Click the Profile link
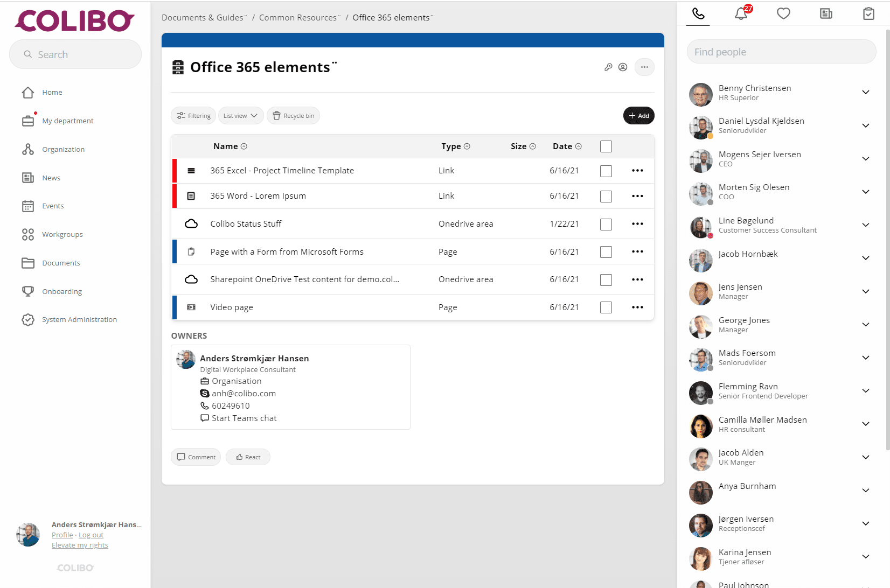 point(62,535)
